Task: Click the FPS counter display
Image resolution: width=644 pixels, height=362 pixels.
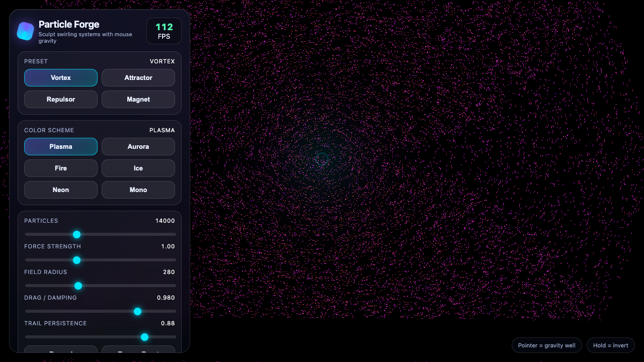Action: pyautogui.click(x=164, y=31)
